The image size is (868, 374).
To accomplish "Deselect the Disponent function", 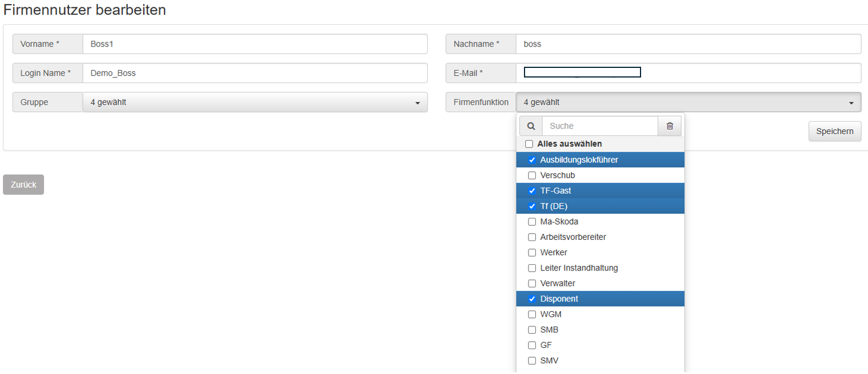I will 532,299.
